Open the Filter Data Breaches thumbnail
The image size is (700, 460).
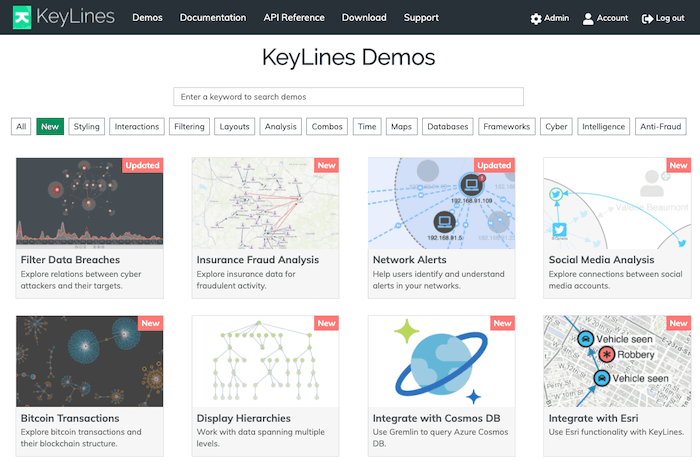(89, 203)
